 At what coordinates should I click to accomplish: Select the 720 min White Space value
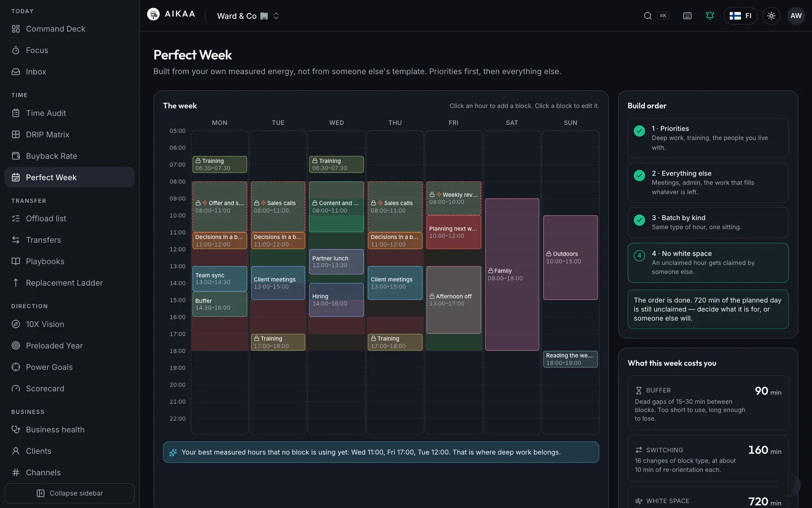(x=765, y=501)
